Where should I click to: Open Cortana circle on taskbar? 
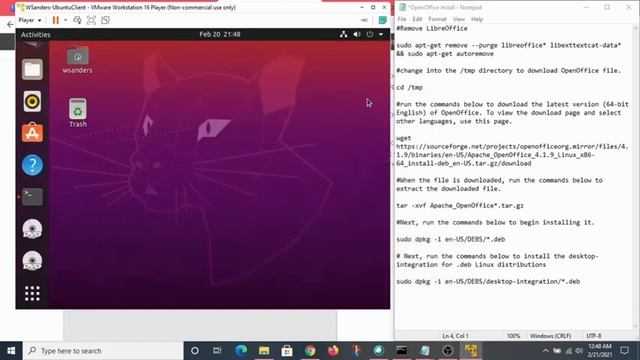coord(195,351)
